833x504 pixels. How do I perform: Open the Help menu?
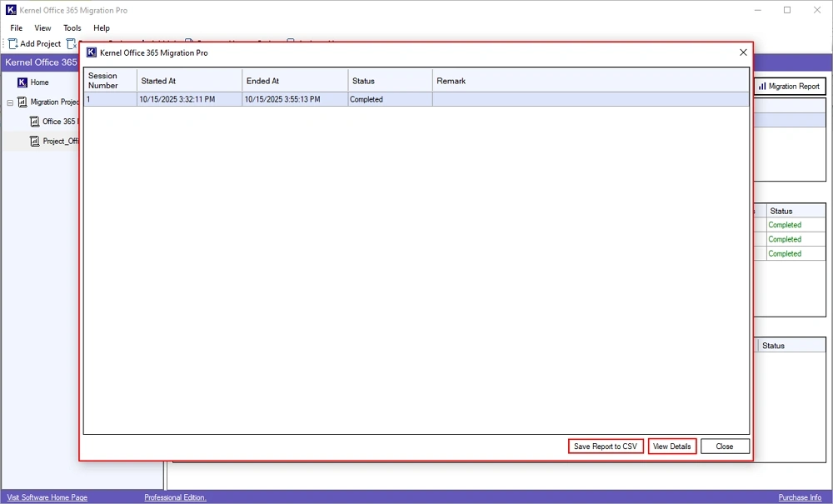tap(102, 28)
